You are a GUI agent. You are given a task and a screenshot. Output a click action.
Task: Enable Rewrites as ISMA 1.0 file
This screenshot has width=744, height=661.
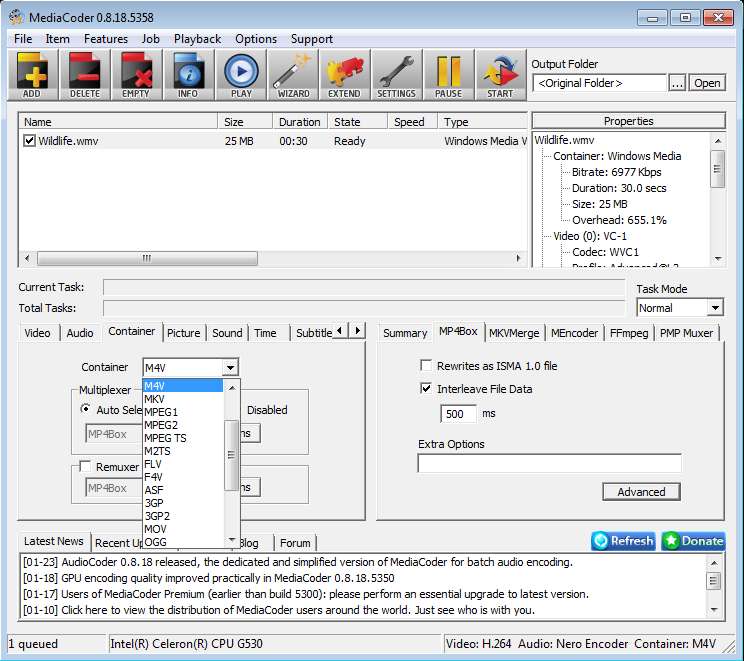tap(427, 366)
